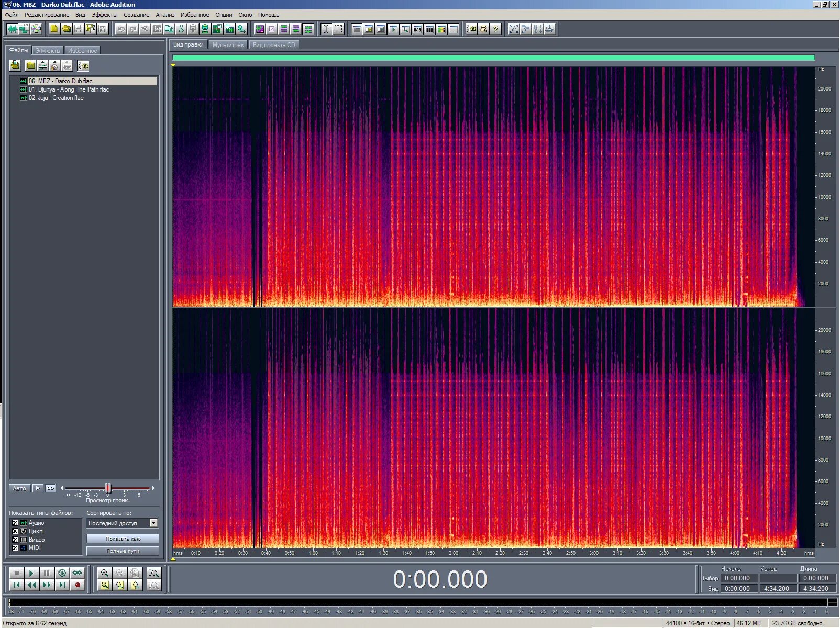
Task: Switch to the Вид проекта CD tab
Action: coord(274,45)
